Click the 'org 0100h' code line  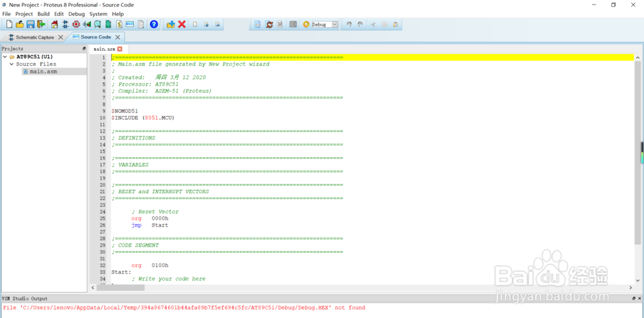(x=149, y=265)
